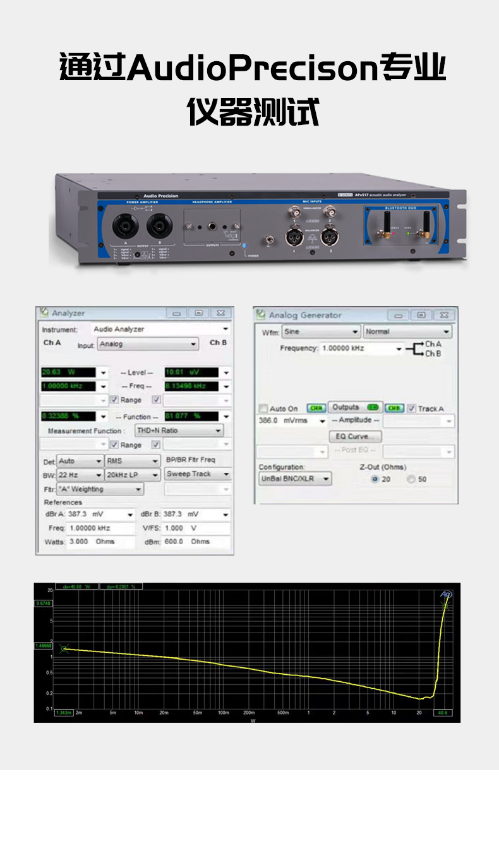Screen dimensions: 499x868
Task: Click the 81.077 % function reading
Action: pos(191,417)
